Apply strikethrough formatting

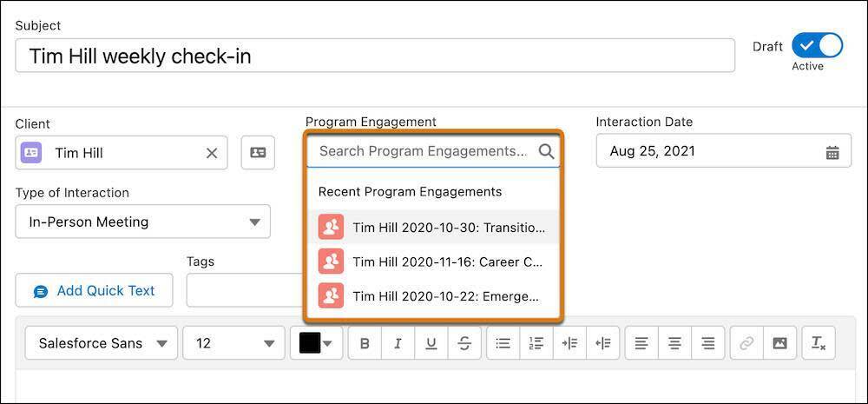[464, 343]
